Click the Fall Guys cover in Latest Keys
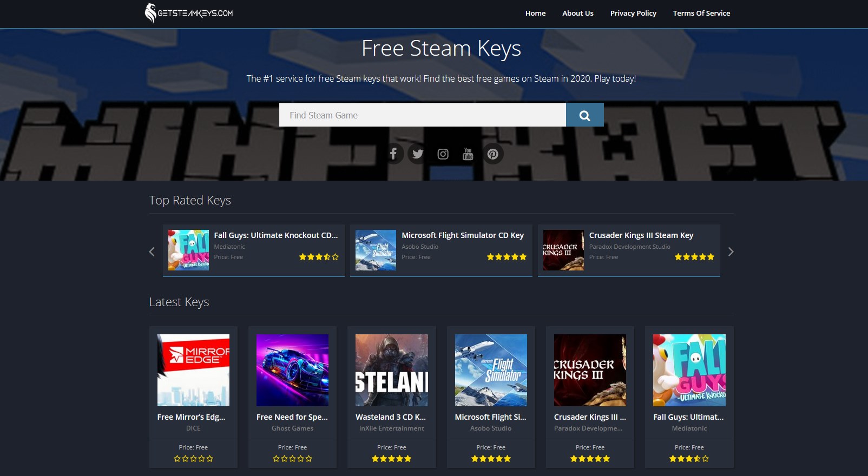This screenshot has width=868, height=476. 689,370
